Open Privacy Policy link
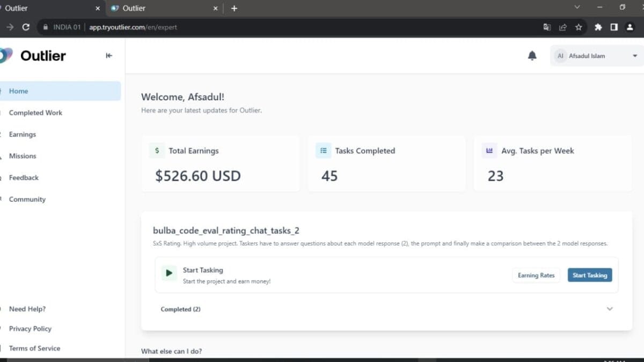 (30, 329)
